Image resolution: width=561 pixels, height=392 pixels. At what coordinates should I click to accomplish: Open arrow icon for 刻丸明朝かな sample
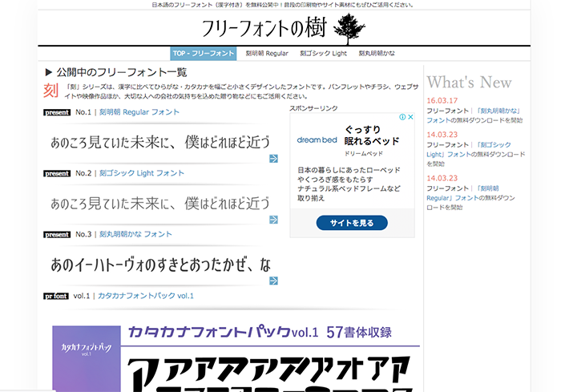click(273, 281)
